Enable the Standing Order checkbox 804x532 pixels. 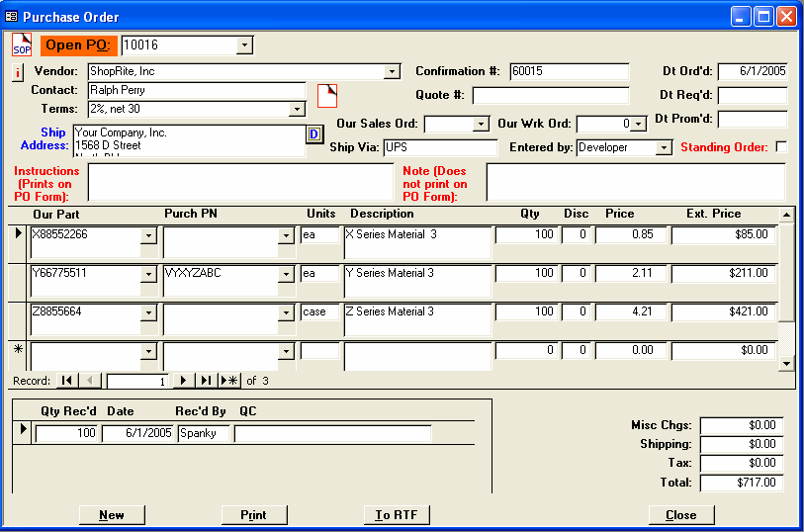point(781,147)
